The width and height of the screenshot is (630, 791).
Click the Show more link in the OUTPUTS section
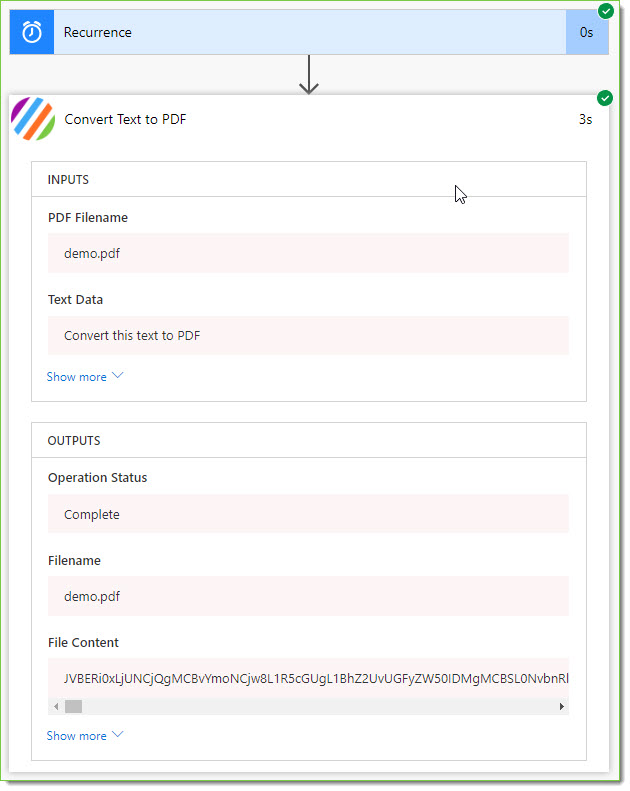[77, 736]
